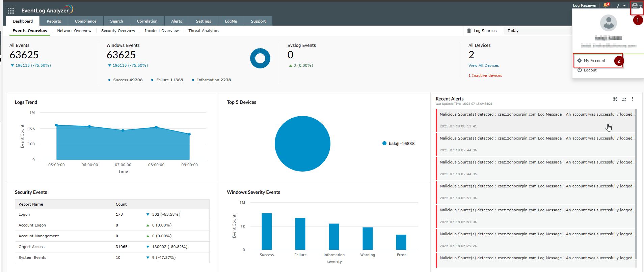Click the Logout power icon

click(x=580, y=70)
